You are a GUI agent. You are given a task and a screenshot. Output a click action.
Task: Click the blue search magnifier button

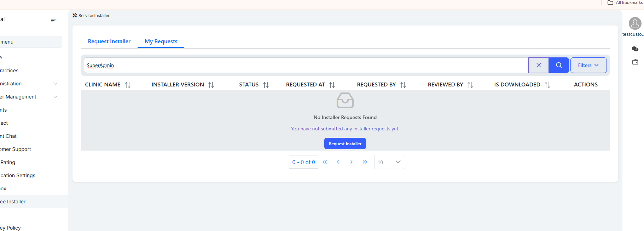tap(558, 65)
